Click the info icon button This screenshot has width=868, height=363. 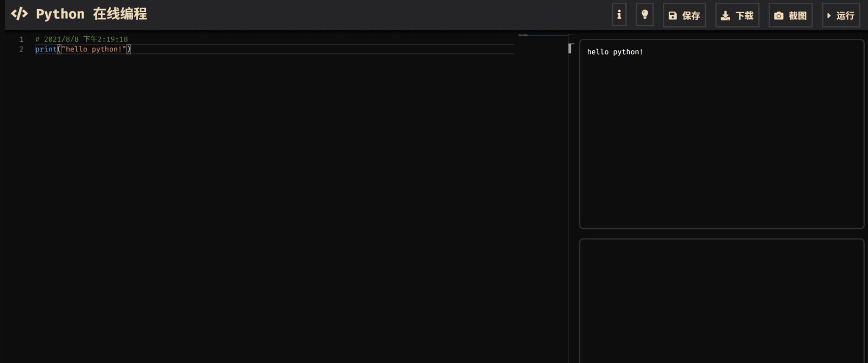tap(619, 15)
